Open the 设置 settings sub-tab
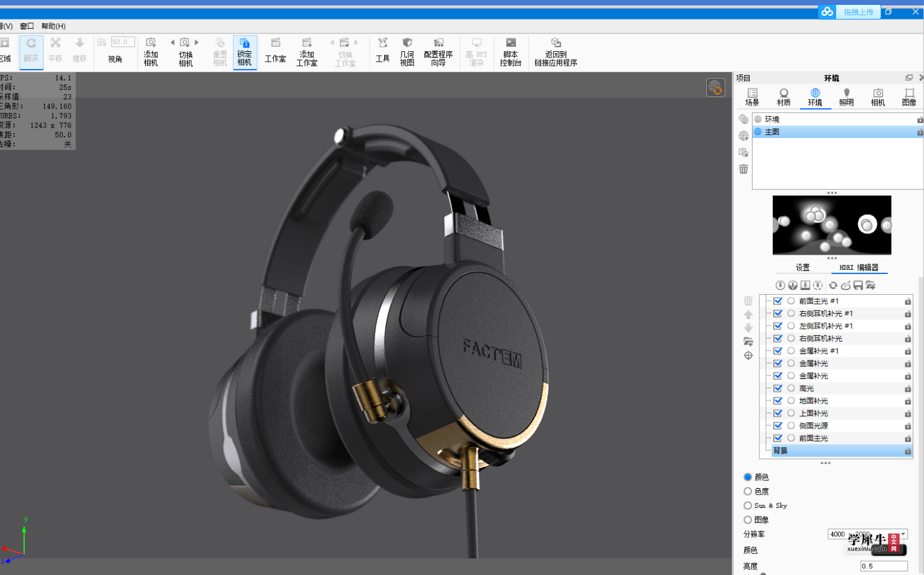Screen dimensions: 924x575 pyautogui.click(x=803, y=267)
